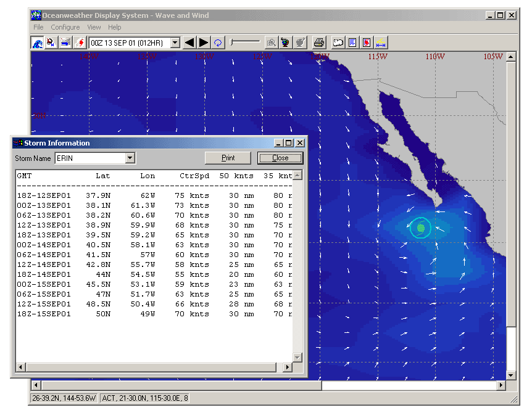The image size is (532, 418).
Task: Step to next forecast time
Action: (x=204, y=43)
